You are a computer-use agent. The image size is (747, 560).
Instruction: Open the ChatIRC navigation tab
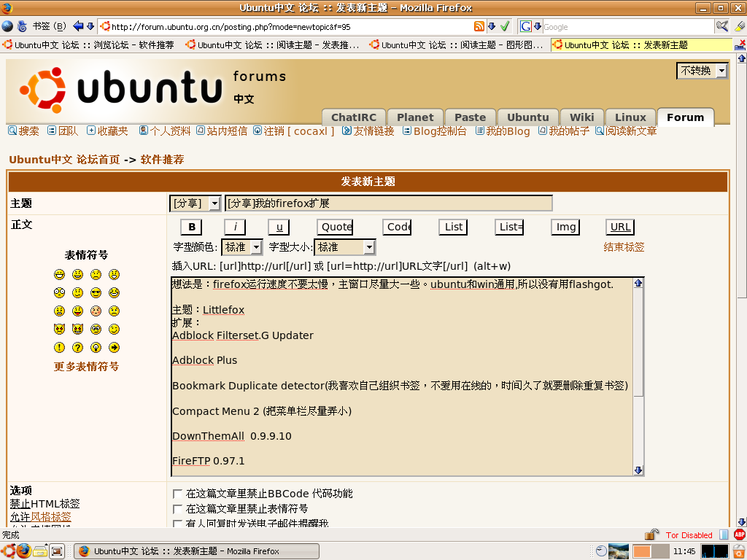pyautogui.click(x=354, y=117)
